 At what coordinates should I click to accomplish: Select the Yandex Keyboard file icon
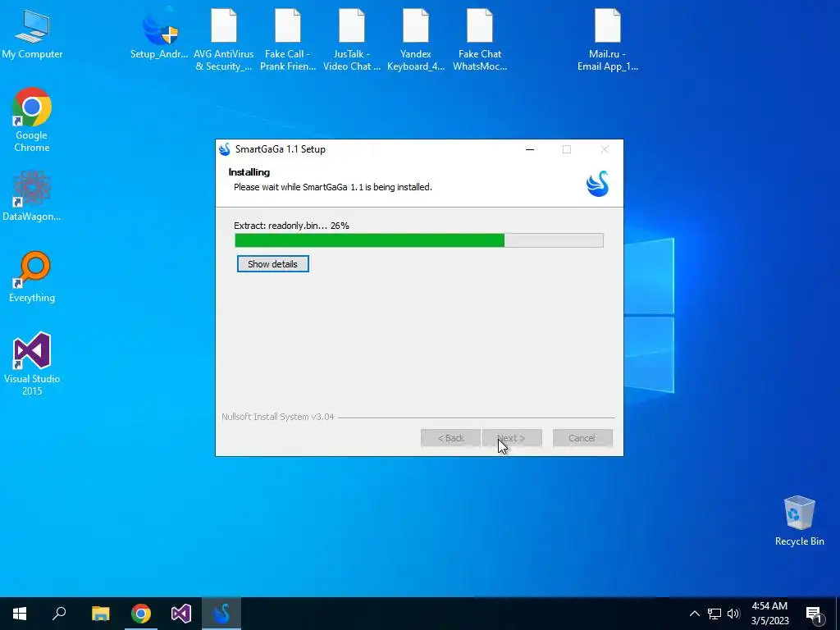pyautogui.click(x=416, y=39)
